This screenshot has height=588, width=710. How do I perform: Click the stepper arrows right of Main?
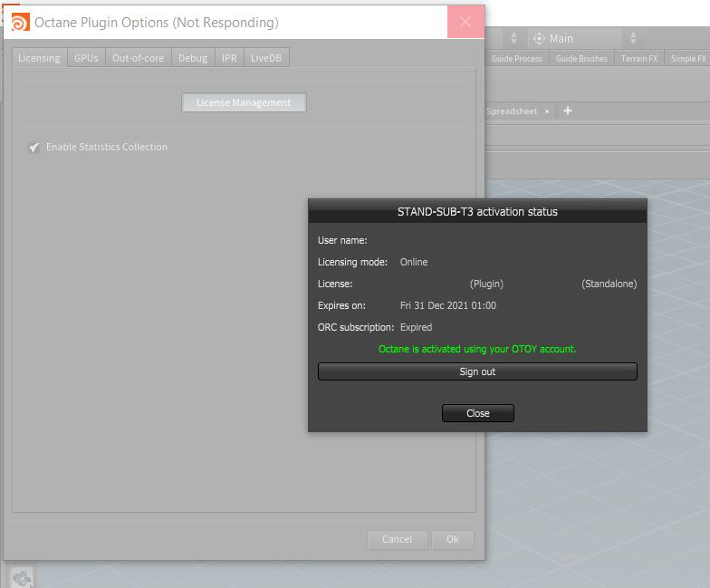pos(633,38)
